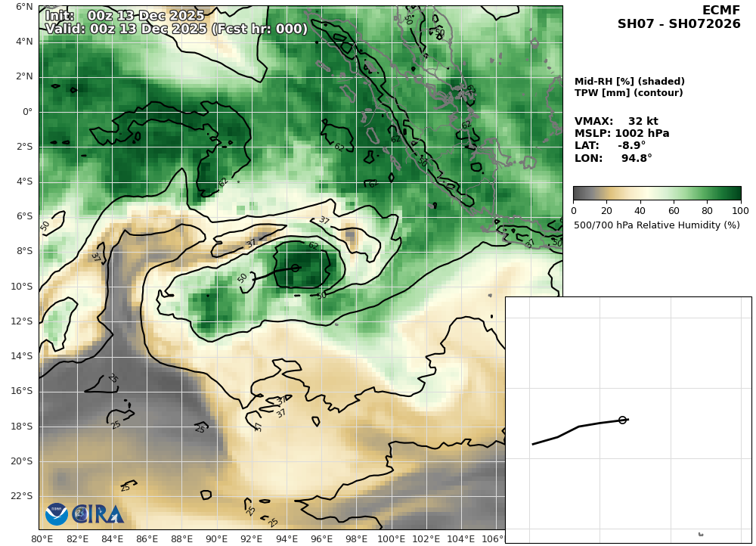Click the MSLP 1002 hPa readout
The image size is (756, 546).
(622, 133)
